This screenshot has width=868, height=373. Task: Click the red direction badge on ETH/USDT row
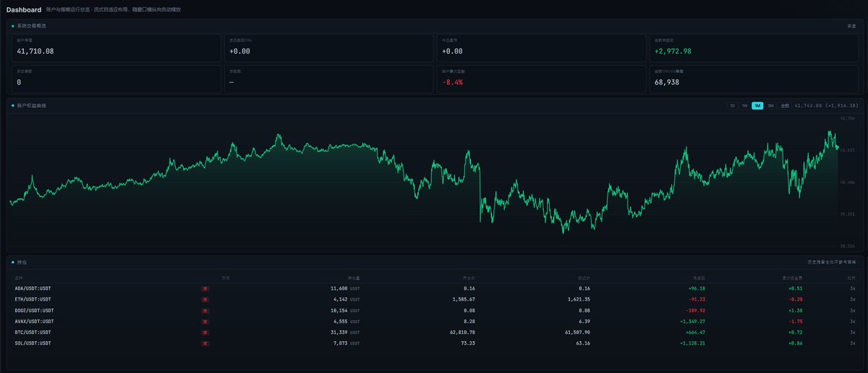point(205,299)
